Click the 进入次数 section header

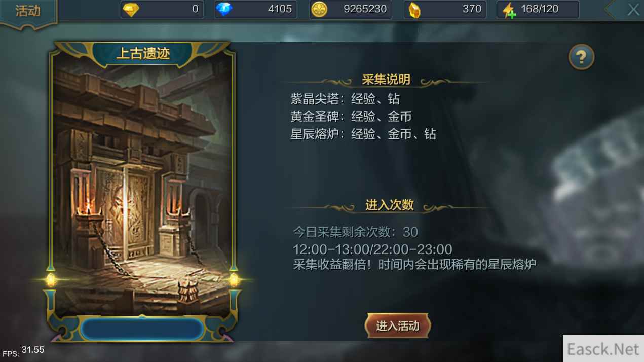(390, 205)
